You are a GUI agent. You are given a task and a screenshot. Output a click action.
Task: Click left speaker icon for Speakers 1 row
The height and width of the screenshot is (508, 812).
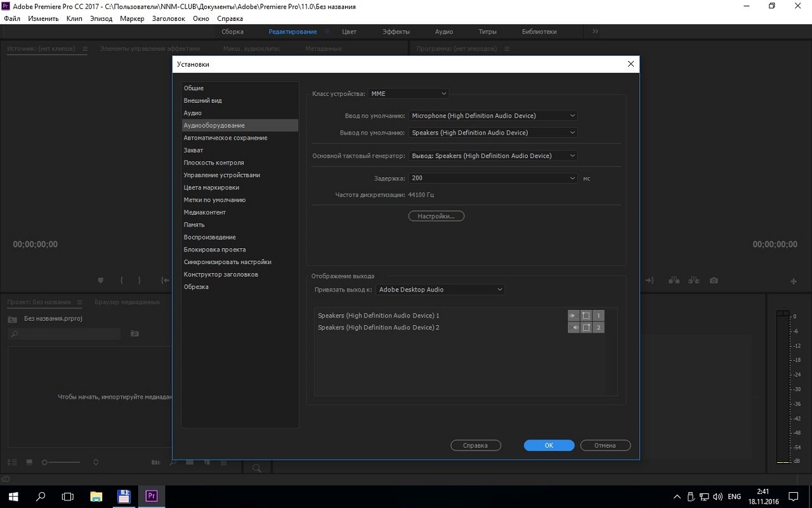pyautogui.click(x=573, y=316)
